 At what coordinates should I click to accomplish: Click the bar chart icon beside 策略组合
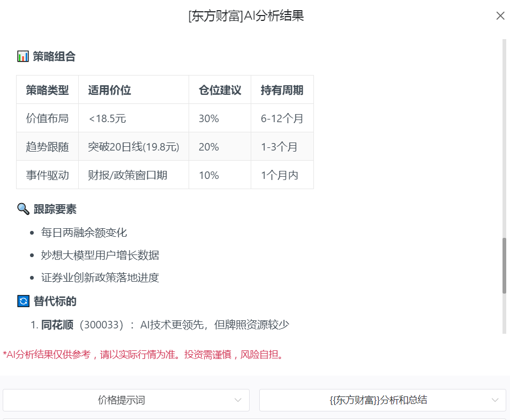22,56
